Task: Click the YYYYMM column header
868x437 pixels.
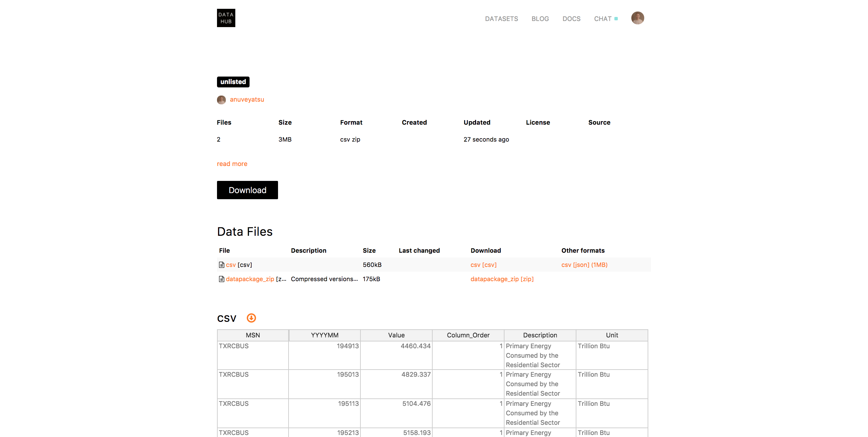Action: [325, 335]
